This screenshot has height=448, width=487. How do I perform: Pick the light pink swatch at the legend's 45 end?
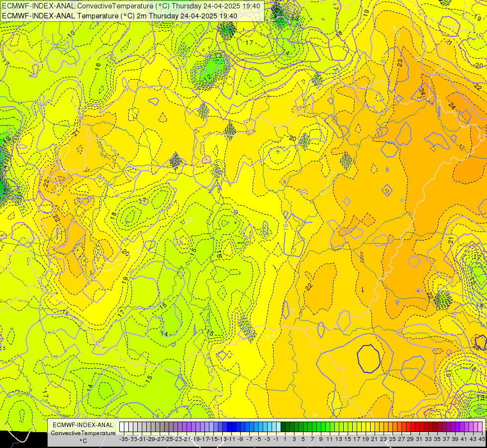pyautogui.click(x=480, y=427)
